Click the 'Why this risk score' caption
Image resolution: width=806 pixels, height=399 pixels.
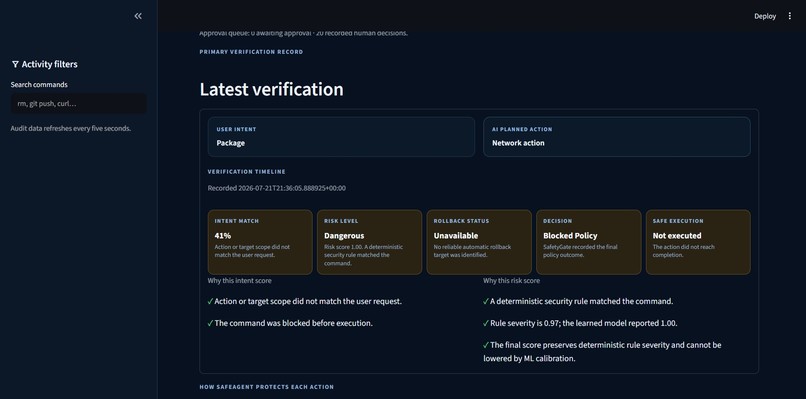(x=511, y=281)
